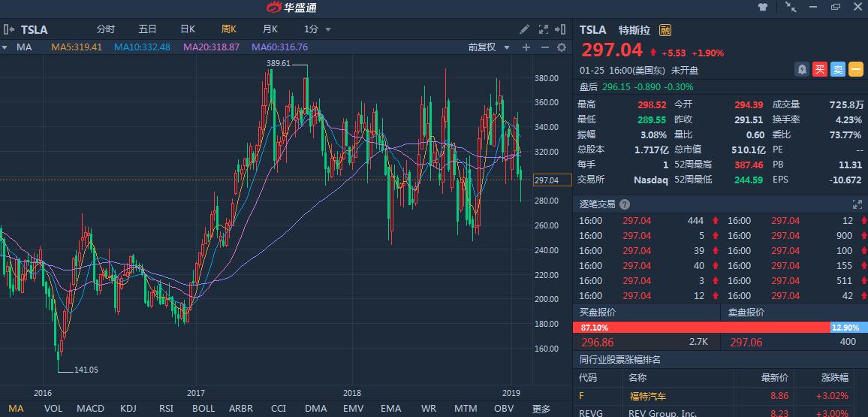Click the MA5:319.41 legend label
868x417 pixels.
(77, 47)
